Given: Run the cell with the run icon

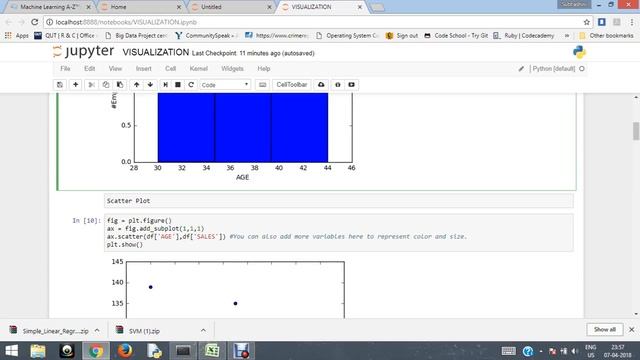Looking at the screenshot, I should (x=165, y=84).
